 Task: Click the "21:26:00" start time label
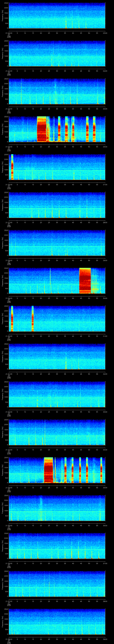click(x=9, y=184)
